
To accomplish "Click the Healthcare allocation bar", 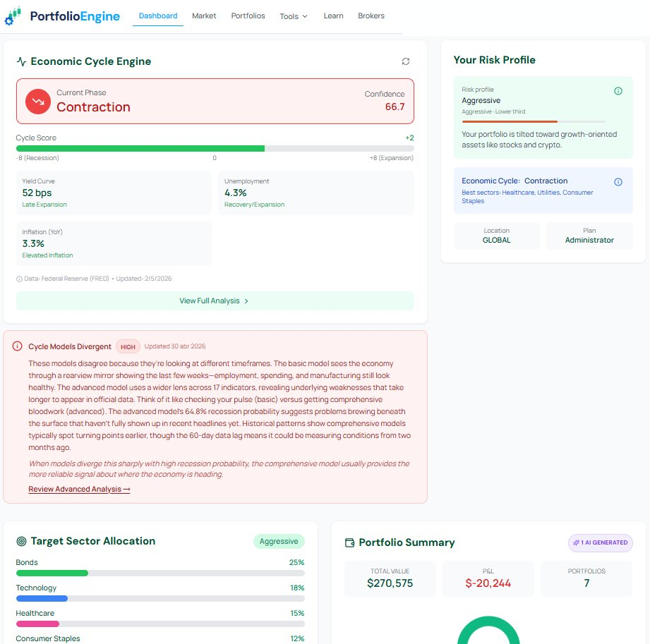I will [160, 624].
